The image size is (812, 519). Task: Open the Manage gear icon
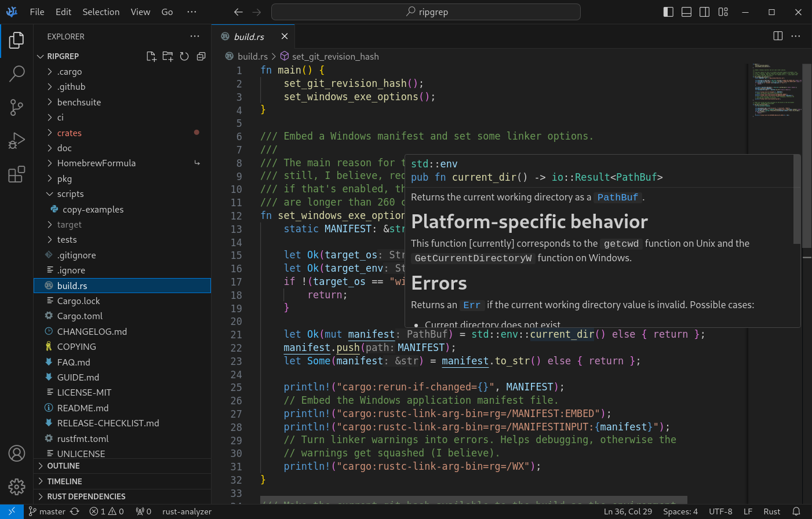(x=17, y=487)
